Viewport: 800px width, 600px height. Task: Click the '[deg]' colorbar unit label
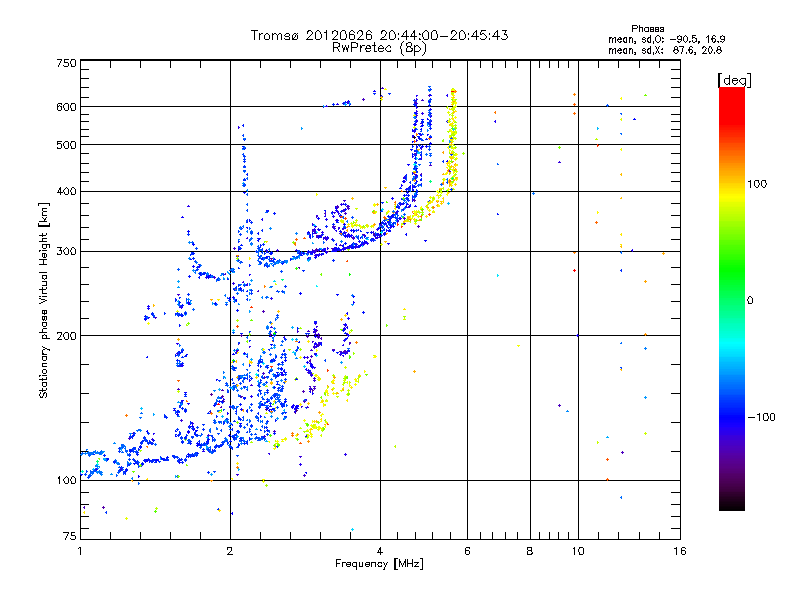pyautogui.click(x=734, y=80)
